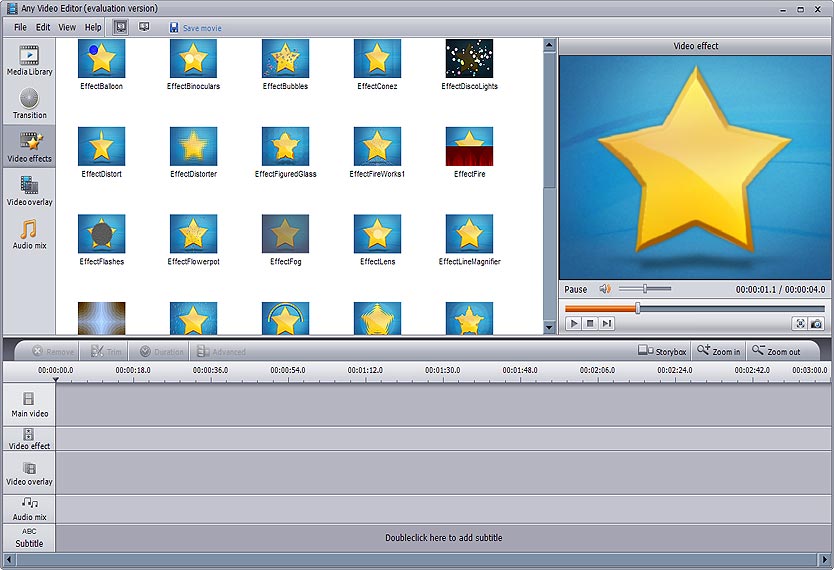Screen dimensions: 834x570
Task: Open the File menu
Action: coord(20,27)
